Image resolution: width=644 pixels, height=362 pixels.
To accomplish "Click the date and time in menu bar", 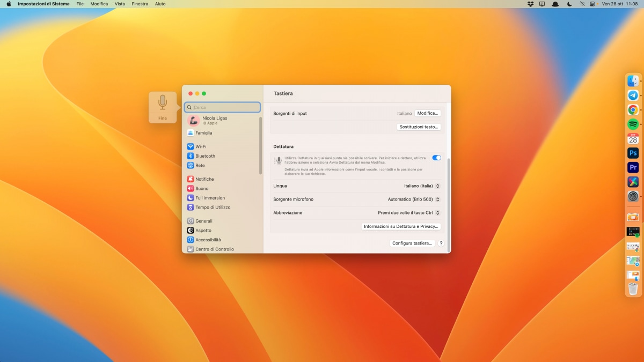I will [x=620, y=4].
